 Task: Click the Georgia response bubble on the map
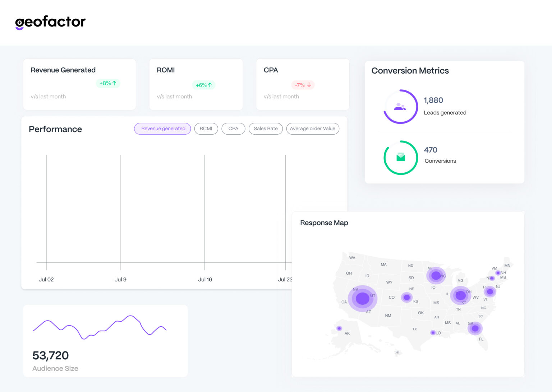pos(475,328)
